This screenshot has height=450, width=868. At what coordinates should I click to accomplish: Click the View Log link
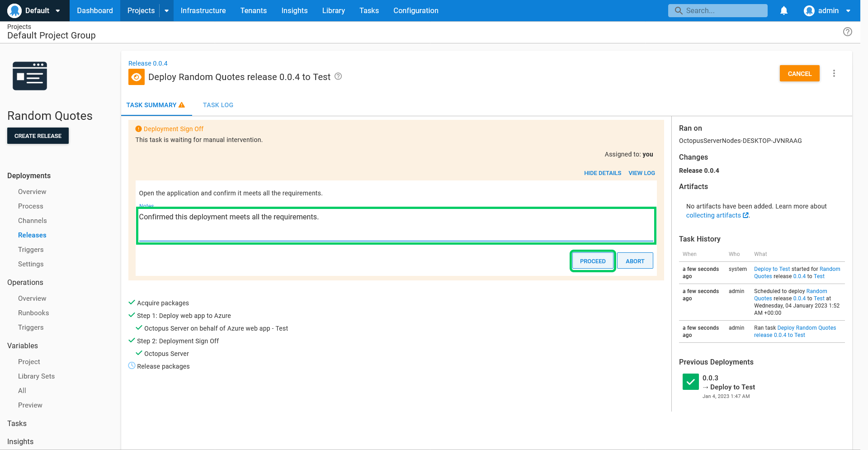(x=642, y=173)
